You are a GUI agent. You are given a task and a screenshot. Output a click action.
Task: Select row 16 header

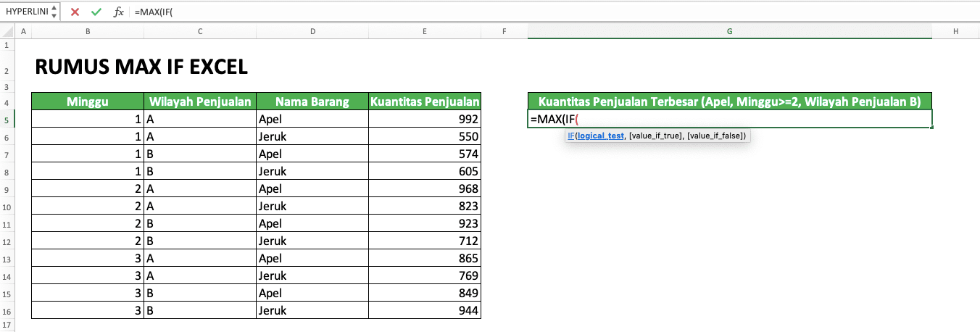point(7,310)
